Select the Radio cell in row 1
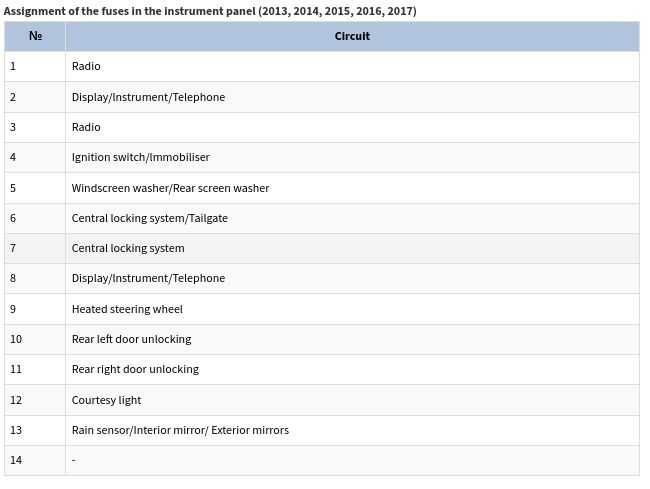The height and width of the screenshot is (489, 650). tap(86, 67)
